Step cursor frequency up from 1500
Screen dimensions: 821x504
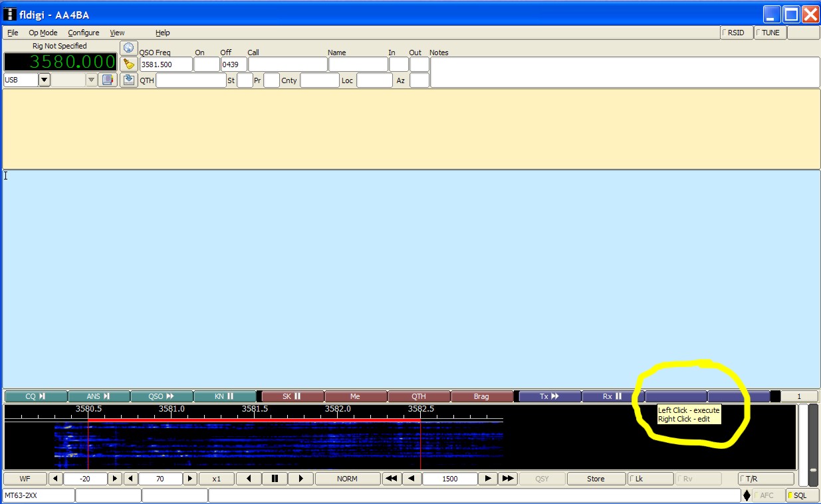pyautogui.click(x=489, y=479)
